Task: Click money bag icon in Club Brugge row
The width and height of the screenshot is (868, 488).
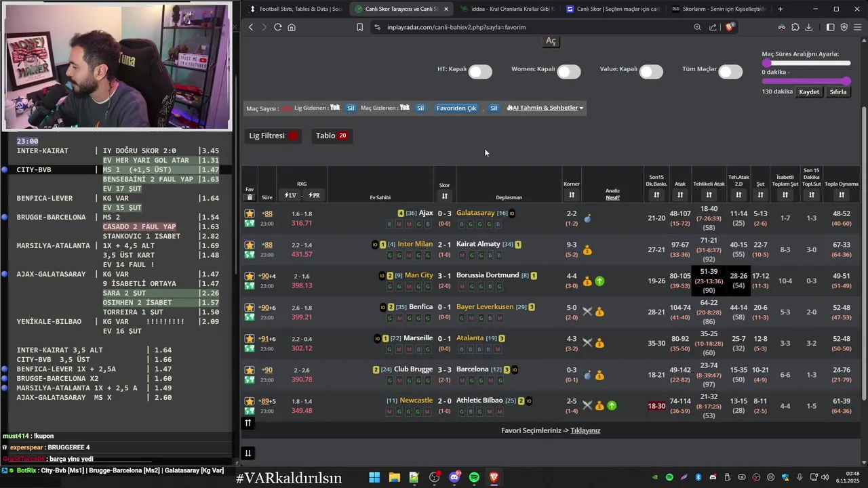Action: (x=599, y=375)
